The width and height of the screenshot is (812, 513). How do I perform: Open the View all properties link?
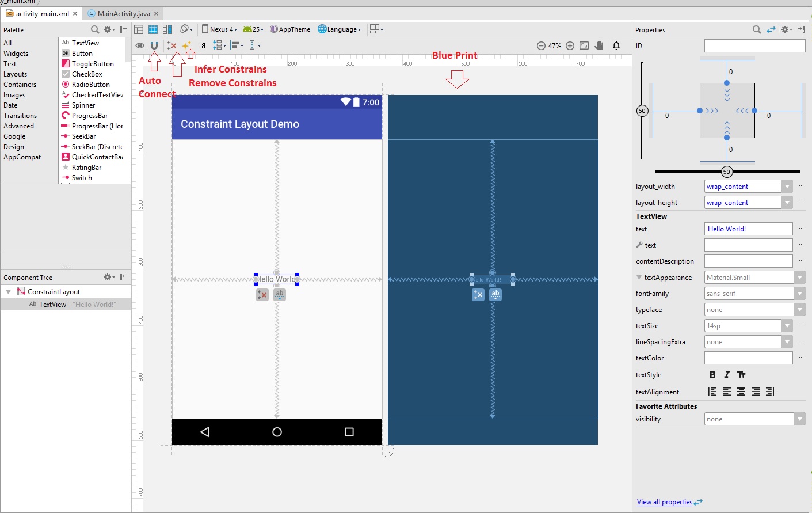(x=665, y=501)
